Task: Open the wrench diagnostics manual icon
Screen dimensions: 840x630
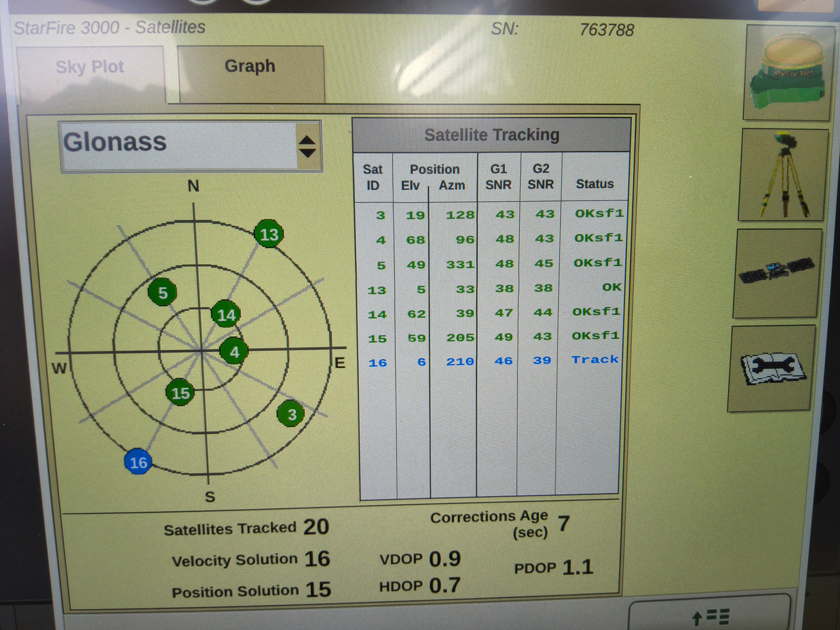Action: point(771,368)
